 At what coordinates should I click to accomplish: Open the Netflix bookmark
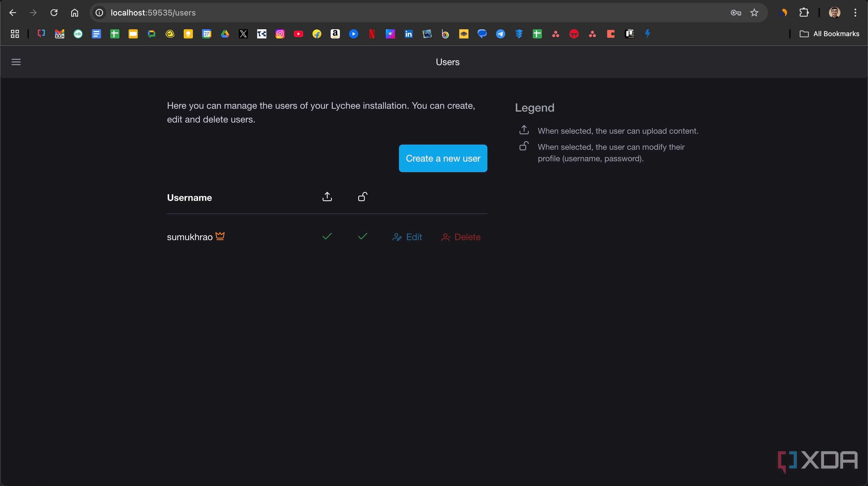pos(372,34)
